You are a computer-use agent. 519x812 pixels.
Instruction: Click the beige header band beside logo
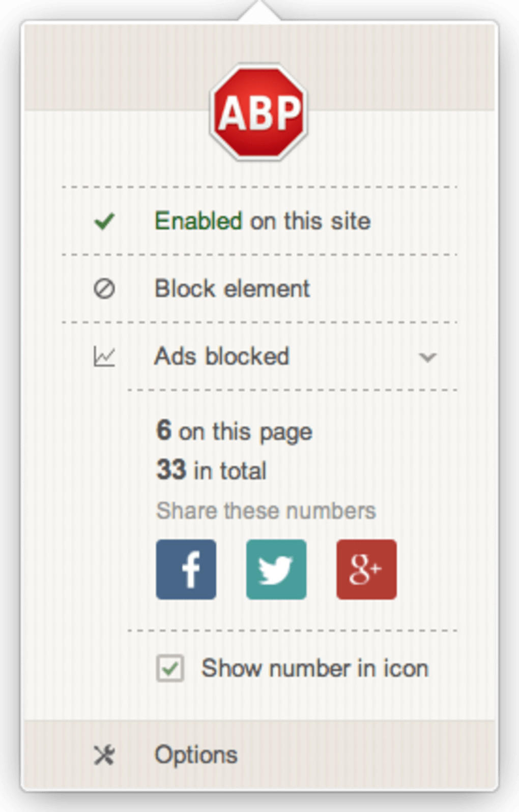[x=117, y=66]
